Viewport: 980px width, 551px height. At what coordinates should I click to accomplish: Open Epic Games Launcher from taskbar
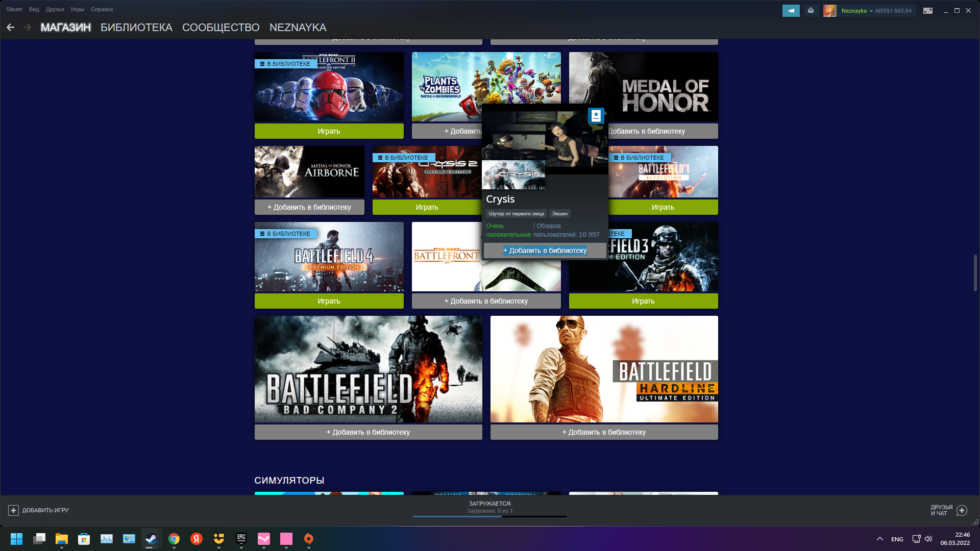pos(241,539)
